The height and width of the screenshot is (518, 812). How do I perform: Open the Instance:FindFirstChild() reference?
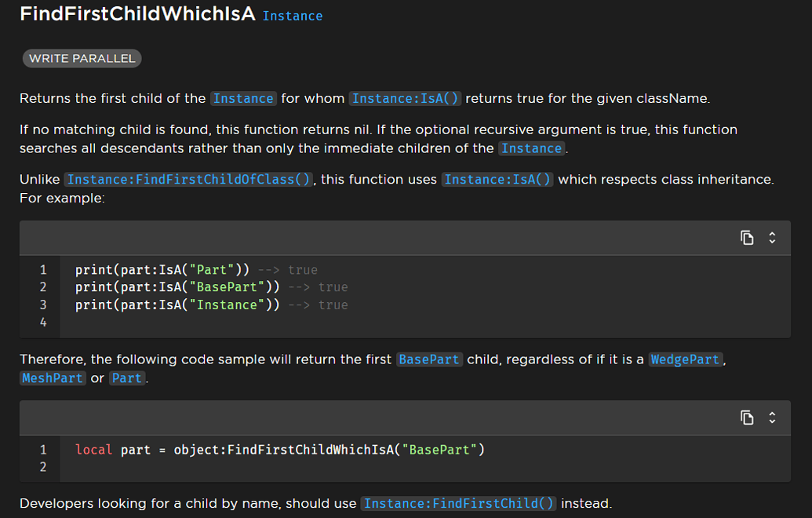[458, 503]
